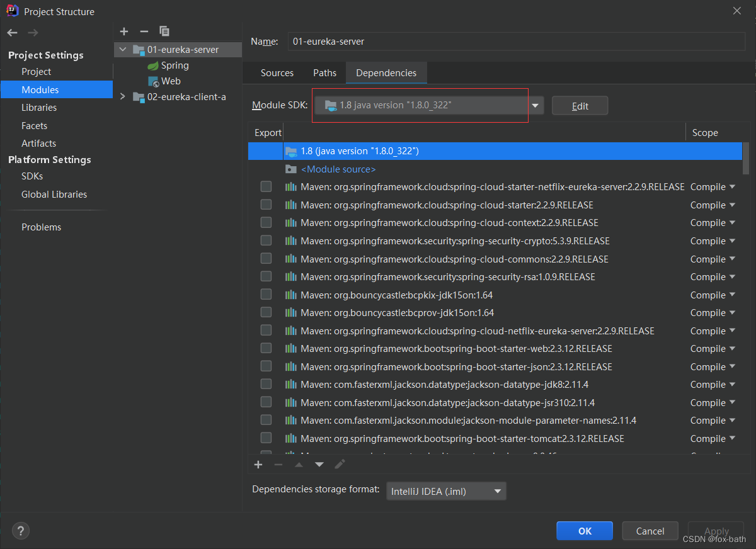The height and width of the screenshot is (549, 756).
Task: Click the add module plus icon
Action: click(x=123, y=31)
